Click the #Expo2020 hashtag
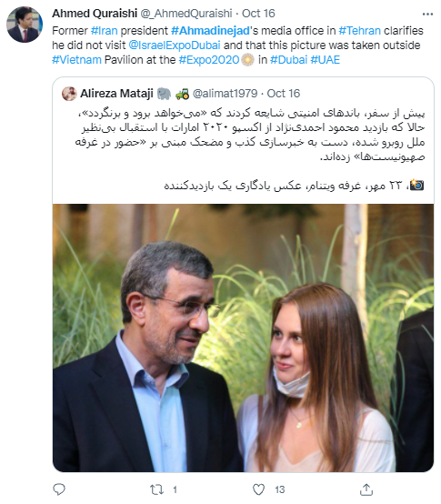441x504 pixels. tap(209, 60)
